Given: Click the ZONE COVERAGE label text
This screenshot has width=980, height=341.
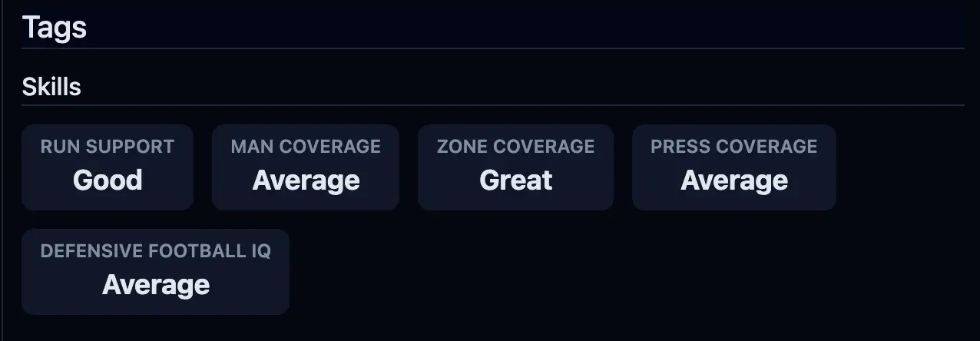Looking at the screenshot, I should pyautogui.click(x=516, y=147).
